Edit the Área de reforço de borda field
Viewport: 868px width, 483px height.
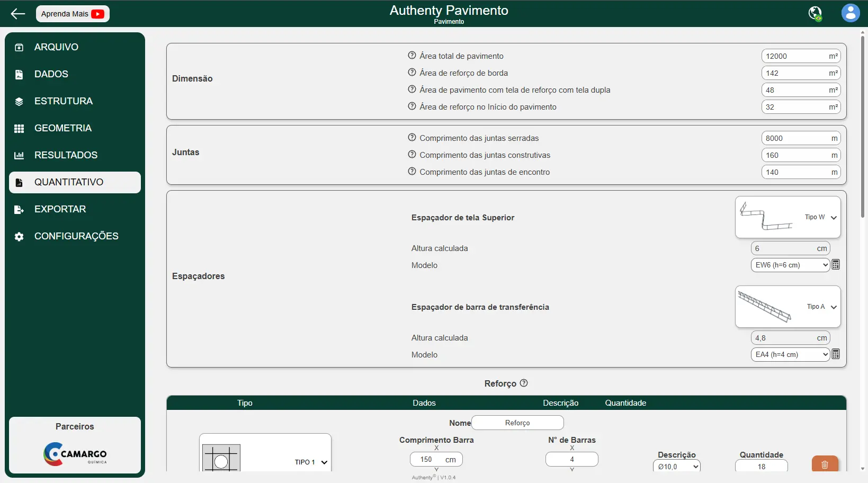[x=801, y=73]
